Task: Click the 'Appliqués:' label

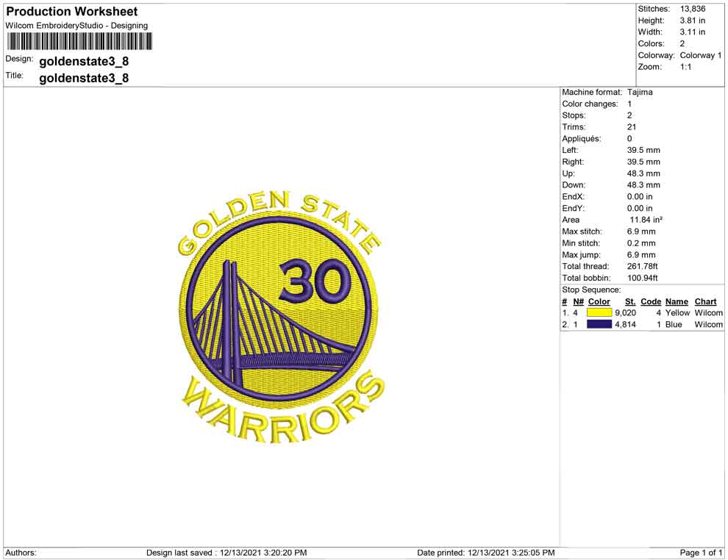Action: click(581, 138)
